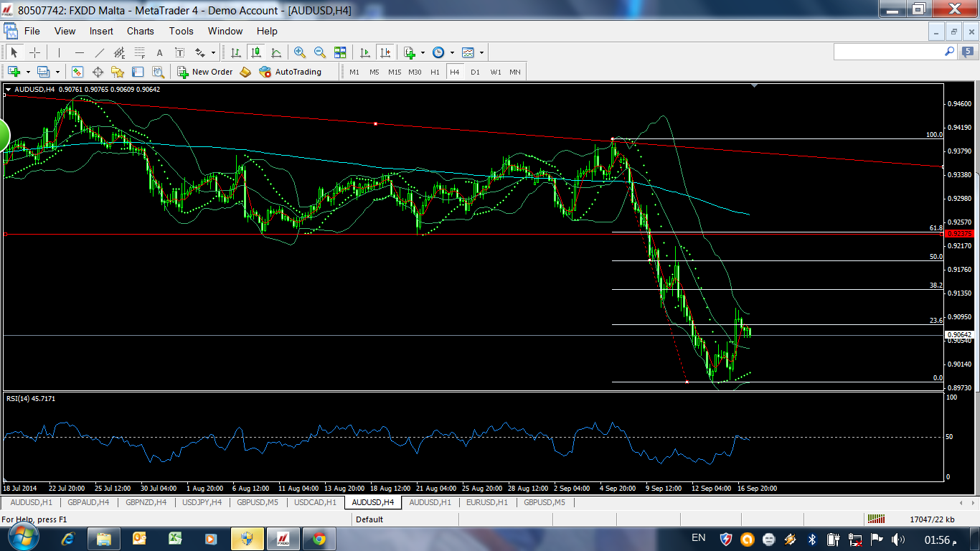The image size is (980, 551).
Task: Toggle the AutoTrading button
Action: [291, 72]
